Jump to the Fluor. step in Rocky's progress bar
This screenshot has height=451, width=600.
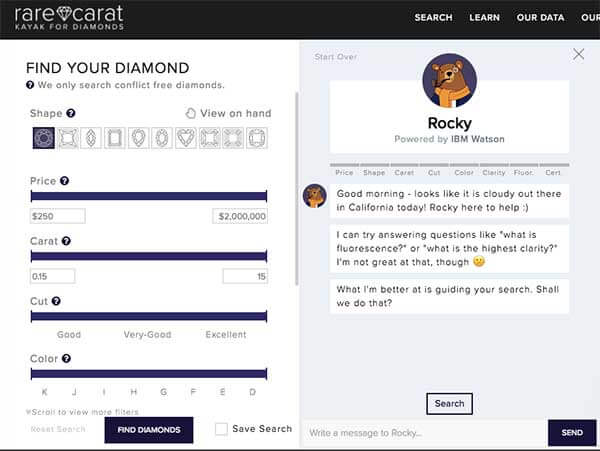coord(523,170)
